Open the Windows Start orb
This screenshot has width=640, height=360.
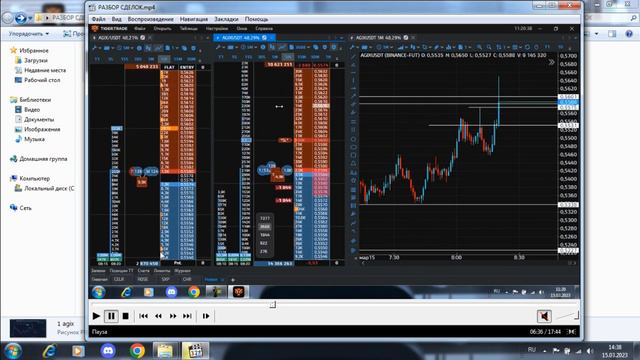12,351
